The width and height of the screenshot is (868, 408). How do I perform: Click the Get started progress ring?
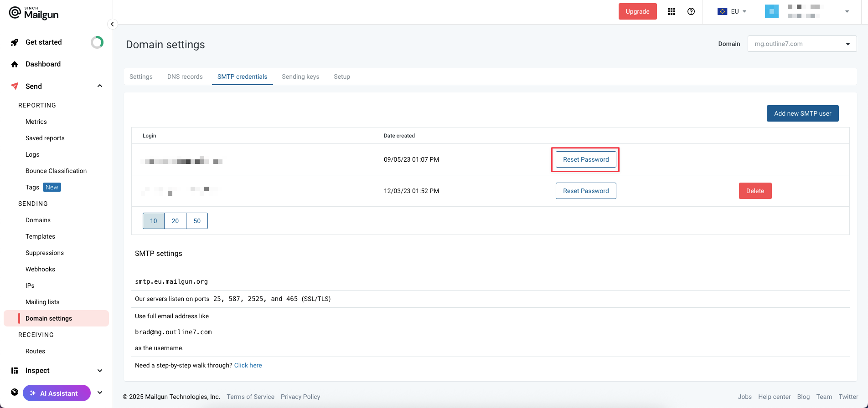pyautogui.click(x=97, y=42)
